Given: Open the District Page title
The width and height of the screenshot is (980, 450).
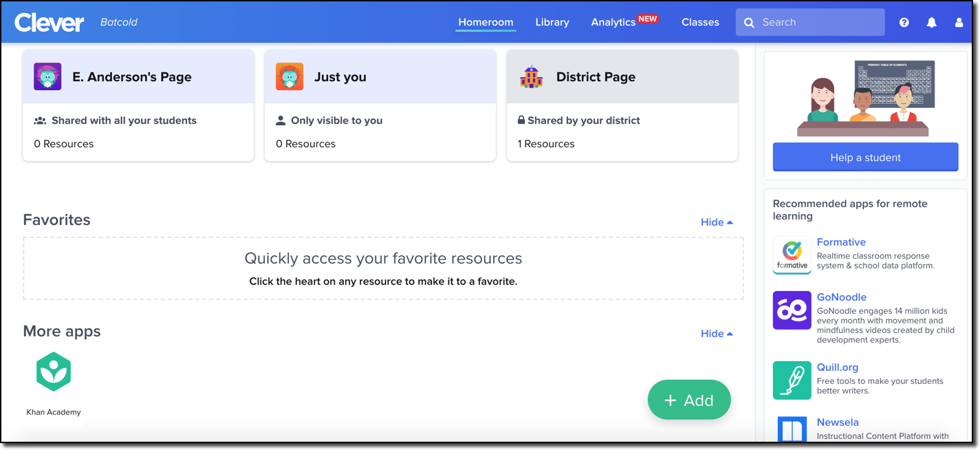Looking at the screenshot, I should (x=596, y=77).
